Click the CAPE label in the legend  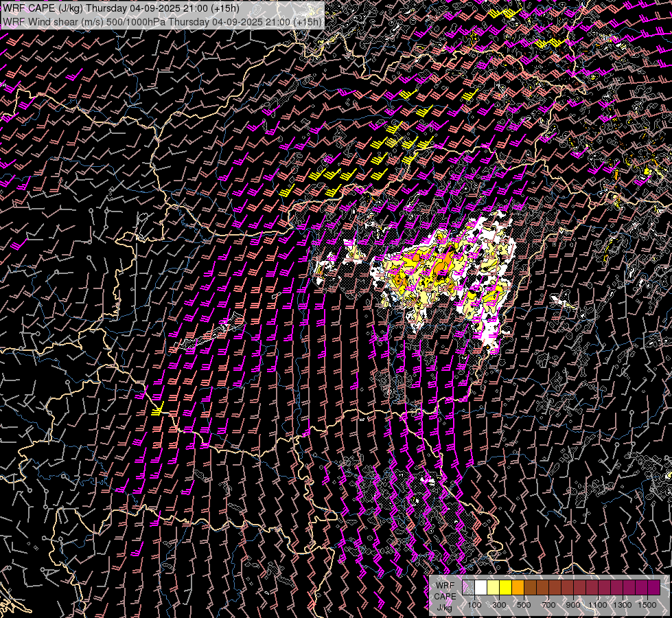coord(445,597)
